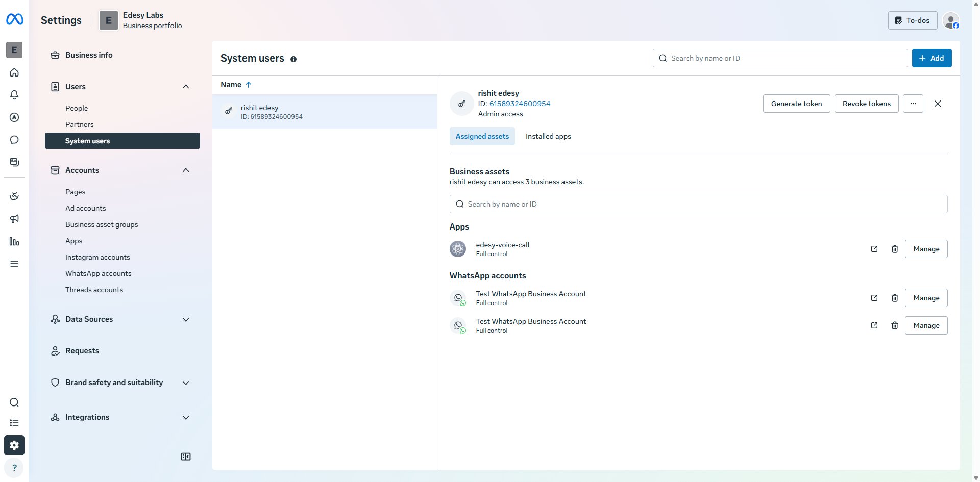Open edesy-voice-call in new window
The image size is (980, 482).
tap(874, 249)
